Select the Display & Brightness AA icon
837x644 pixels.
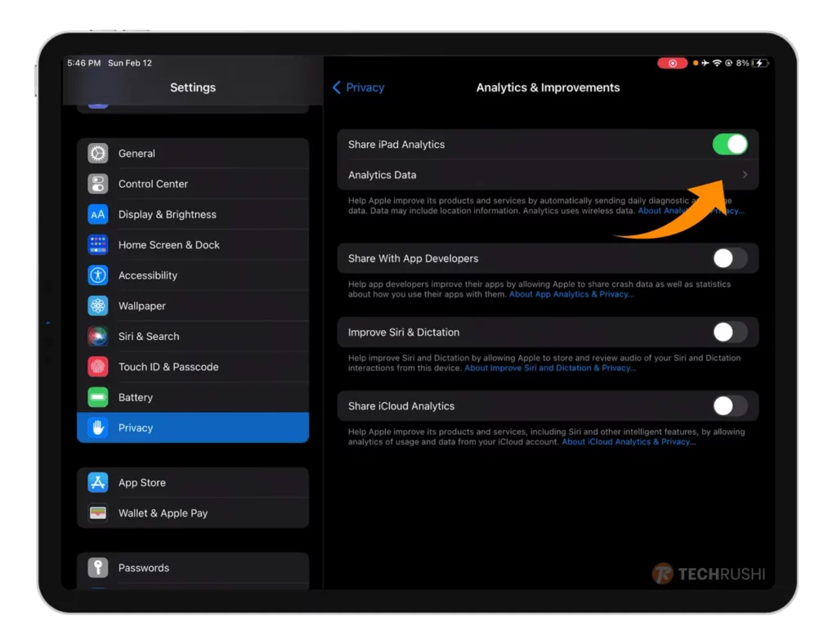(98, 214)
